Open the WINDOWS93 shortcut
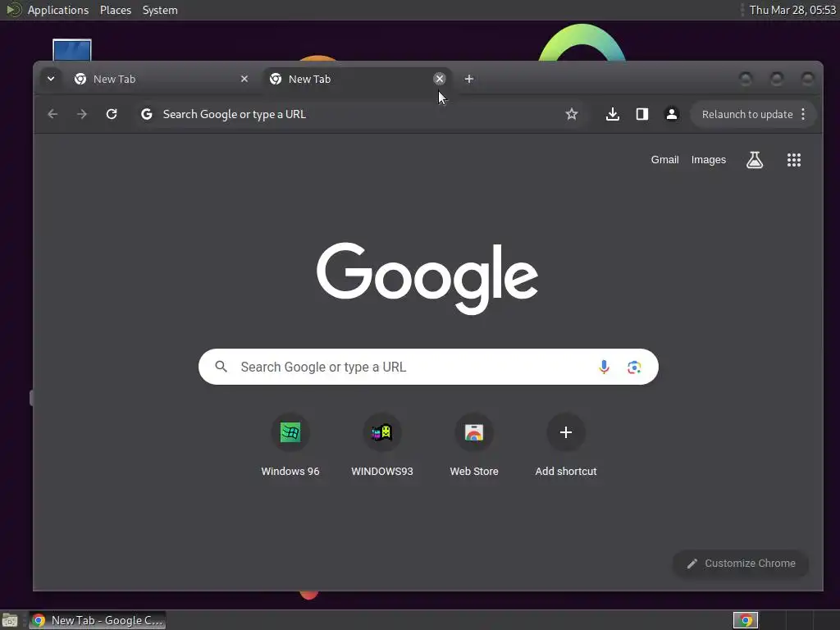 coord(382,445)
